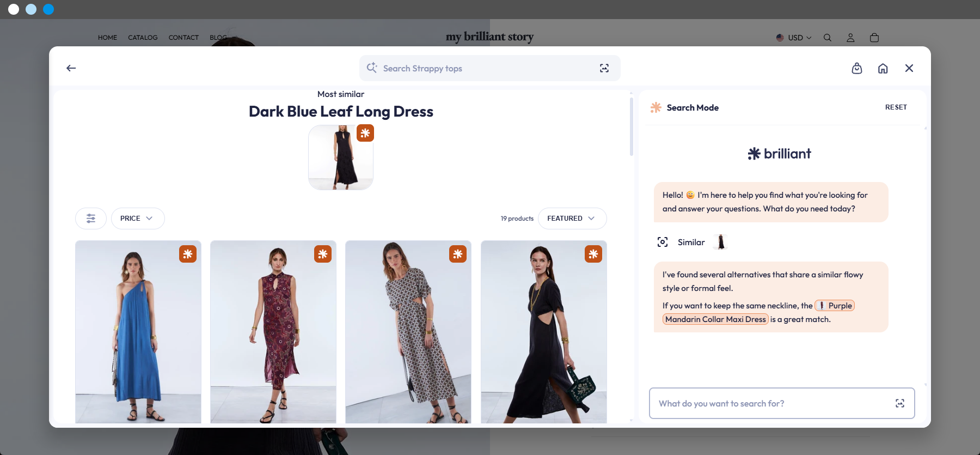Open the FEATURED sort dropdown
Image resolution: width=980 pixels, height=455 pixels.
coord(572,219)
